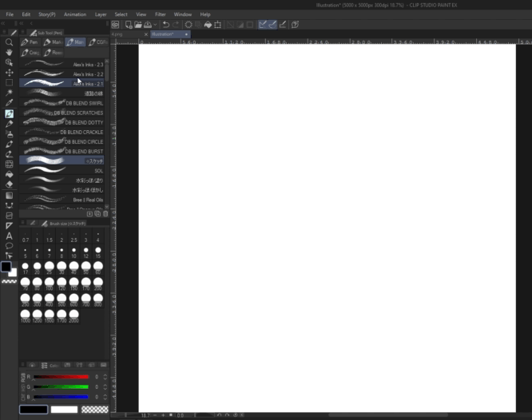Select the Hand move tool

point(9,52)
